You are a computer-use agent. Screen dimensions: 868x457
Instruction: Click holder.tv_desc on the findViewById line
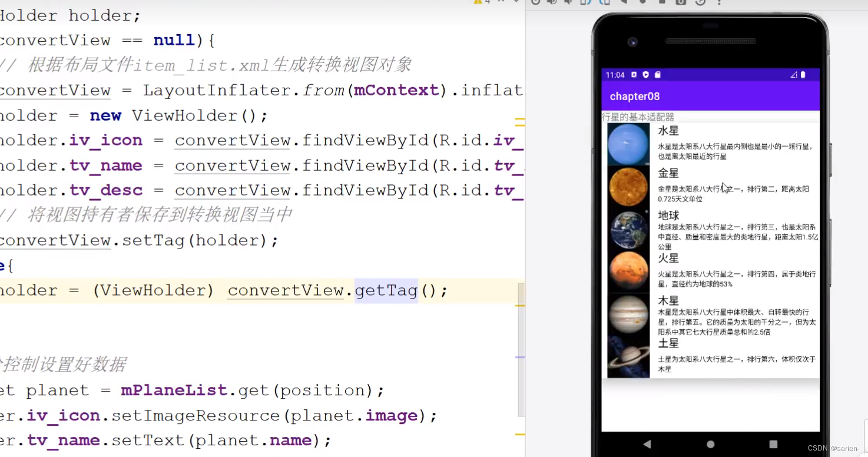pyautogui.click(x=71, y=190)
